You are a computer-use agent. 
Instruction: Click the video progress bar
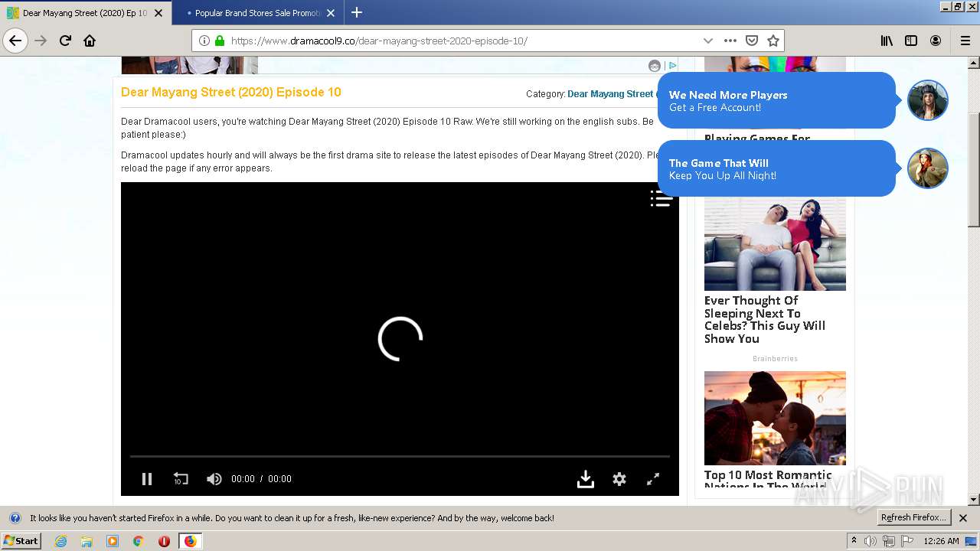tap(400, 456)
